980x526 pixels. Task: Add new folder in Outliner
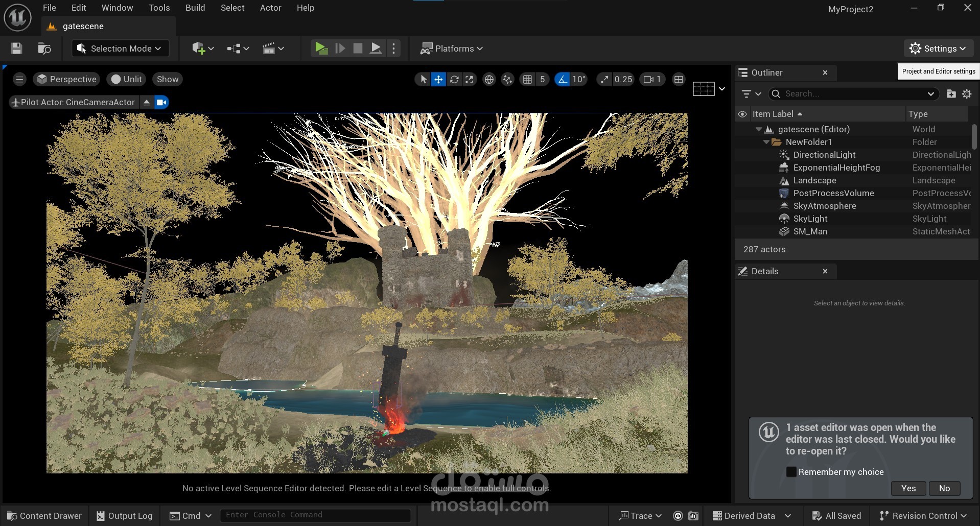click(951, 94)
